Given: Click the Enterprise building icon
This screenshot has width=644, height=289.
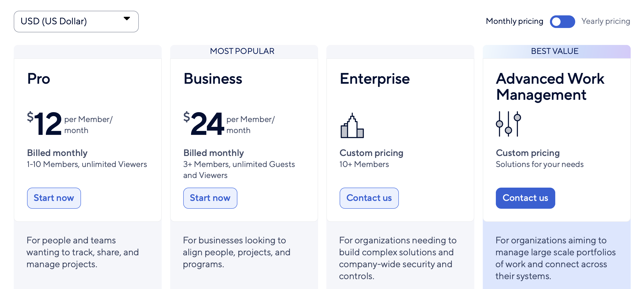Looking at the screenshot, I should tap(352, 125).
